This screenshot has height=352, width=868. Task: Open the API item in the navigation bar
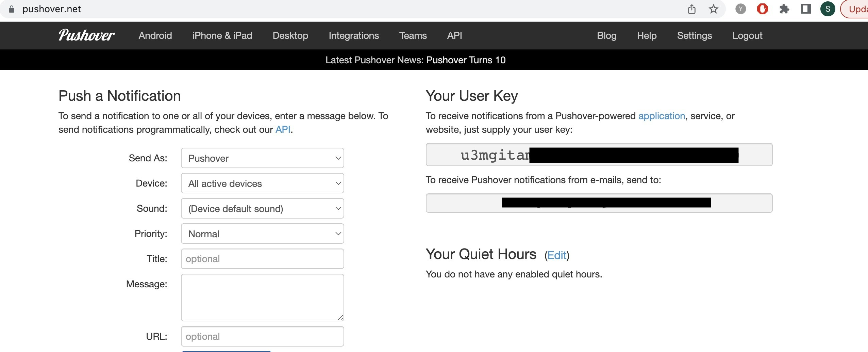click(454, 35)
